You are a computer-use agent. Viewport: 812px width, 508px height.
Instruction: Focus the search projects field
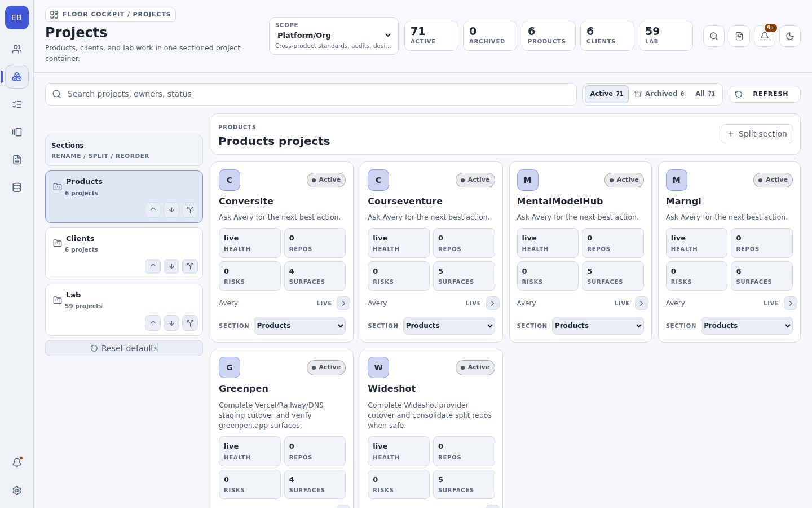point(311,94)
